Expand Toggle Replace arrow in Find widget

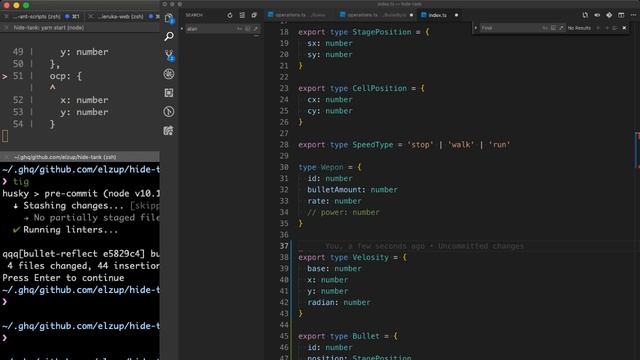(476, 28)
